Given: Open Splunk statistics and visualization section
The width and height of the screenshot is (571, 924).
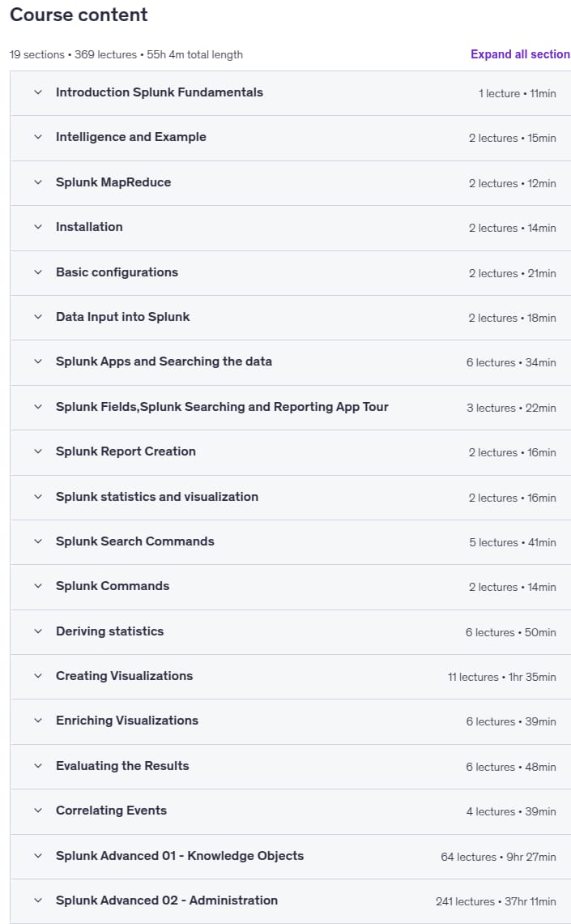Looking at the screenshot, I should (290, 498).
